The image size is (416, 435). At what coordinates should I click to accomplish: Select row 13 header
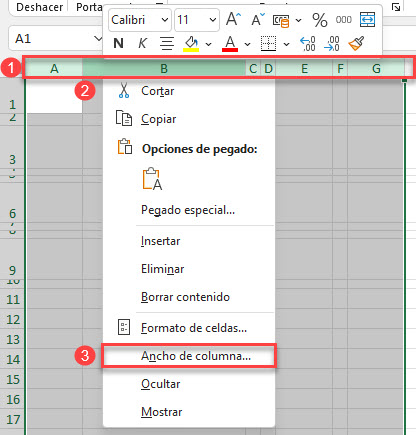tap(13, 339)
